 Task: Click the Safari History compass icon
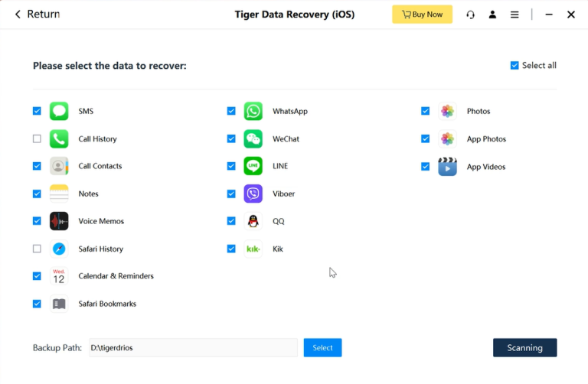(x=59, y=249)
